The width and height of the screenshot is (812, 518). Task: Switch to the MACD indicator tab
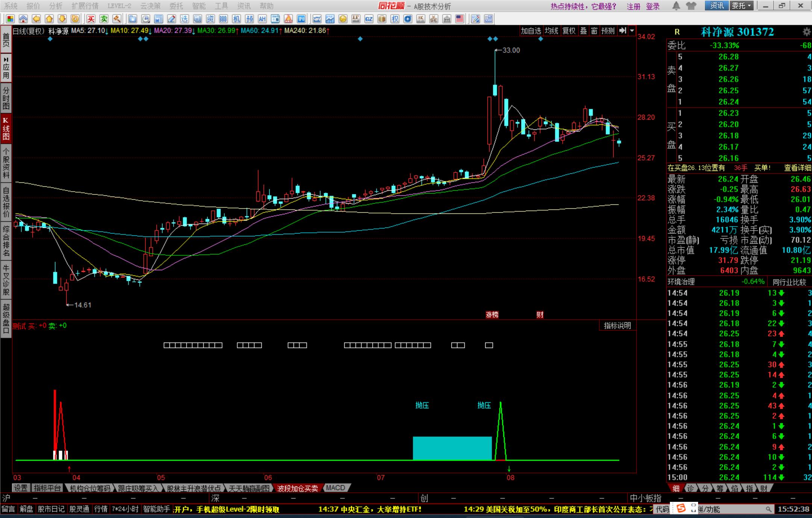[x=335, y=488]
